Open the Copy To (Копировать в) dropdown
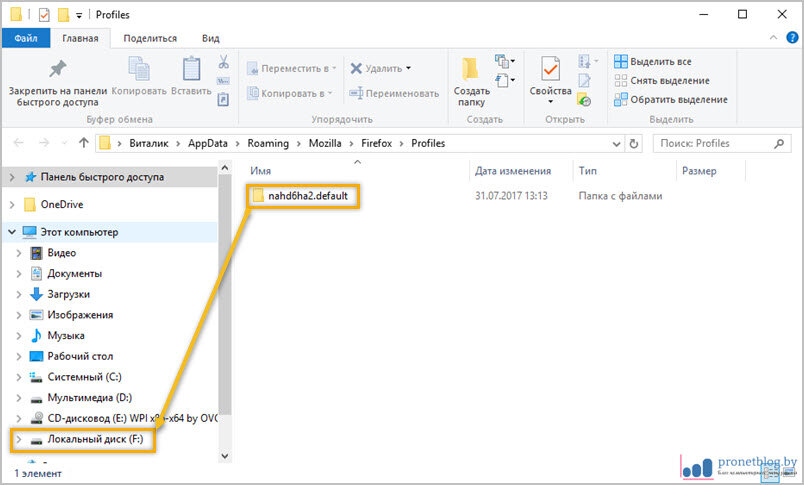Image resolution: width=804 pixels, height=485 pixels. [291, 93]
